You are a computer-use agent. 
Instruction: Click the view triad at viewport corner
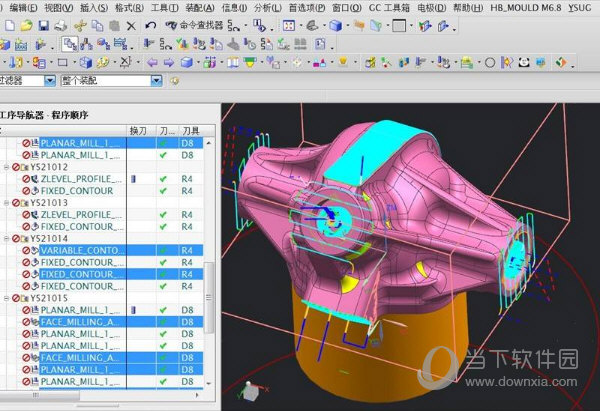(x=253, y=391)
